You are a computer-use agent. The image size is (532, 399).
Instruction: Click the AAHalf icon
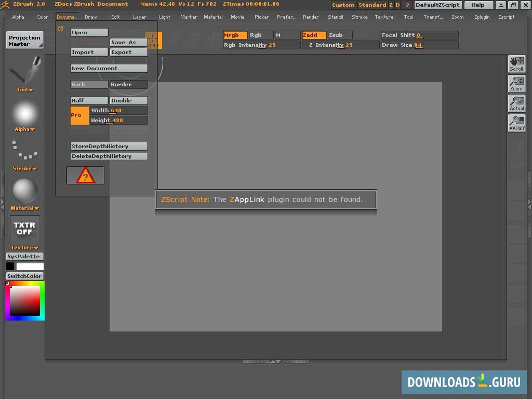(516, 123)
